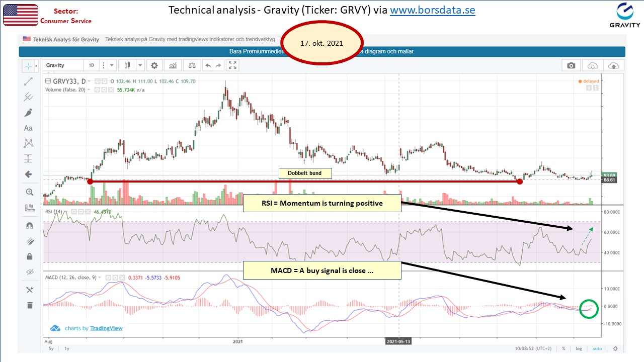Screen dimensions: 644x362
Task: Select the 1y time range
Action: [66, 348]
